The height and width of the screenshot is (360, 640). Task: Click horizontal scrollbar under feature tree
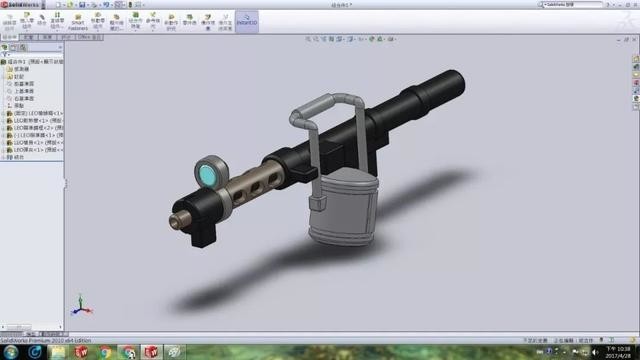pos(31,327)
